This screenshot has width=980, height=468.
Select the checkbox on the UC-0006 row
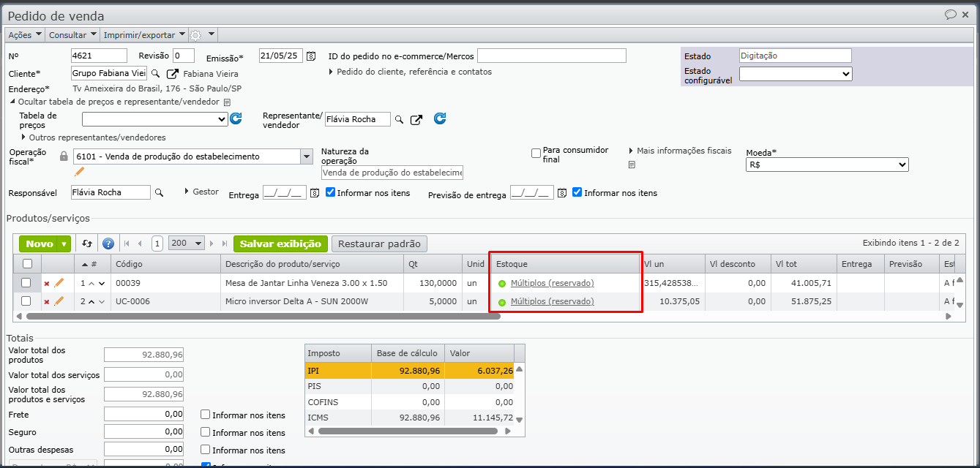tap(26, 301)
